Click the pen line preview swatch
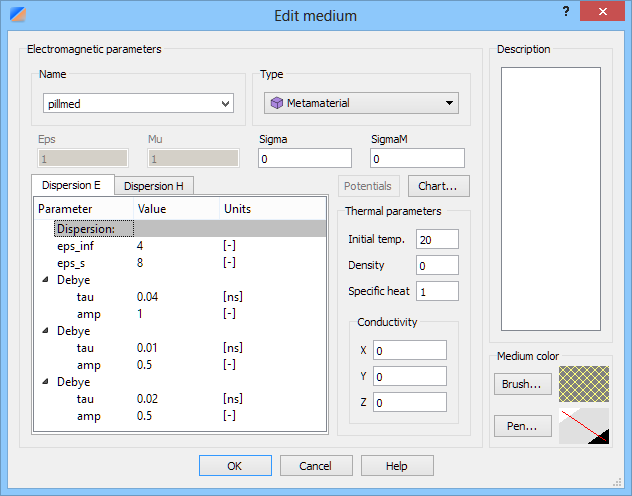Image resolution: width=632 pixels, height=496 pixels. [x=582, y=426]
